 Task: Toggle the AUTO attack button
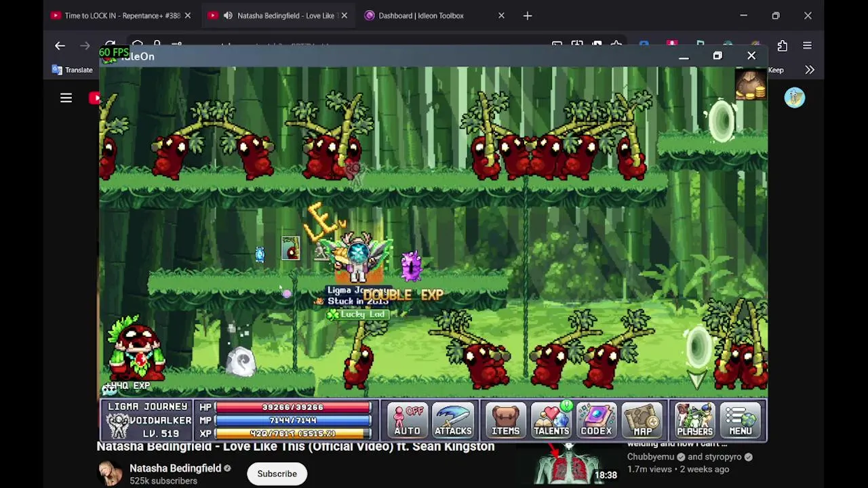coord(408,420)
